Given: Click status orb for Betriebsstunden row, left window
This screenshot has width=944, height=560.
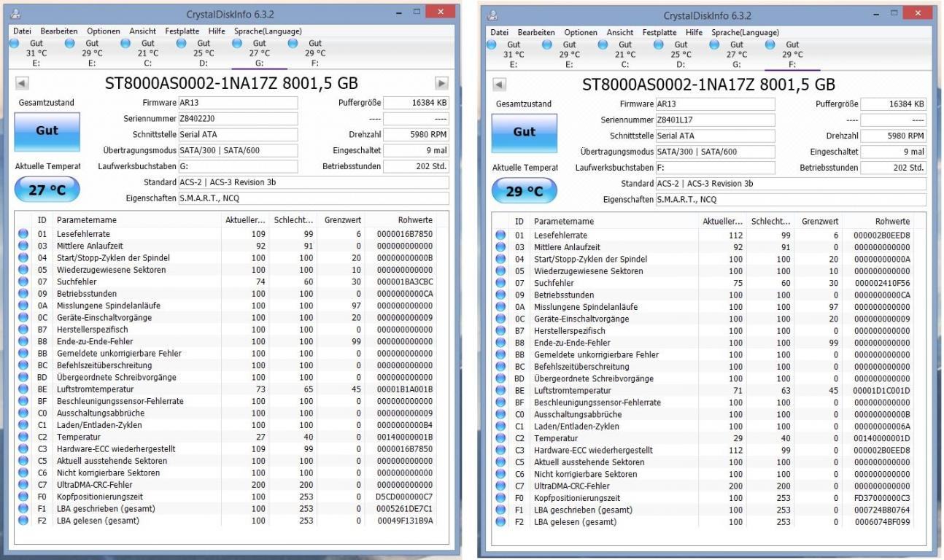Looking at the screenshot, I should tap(23, 293).
